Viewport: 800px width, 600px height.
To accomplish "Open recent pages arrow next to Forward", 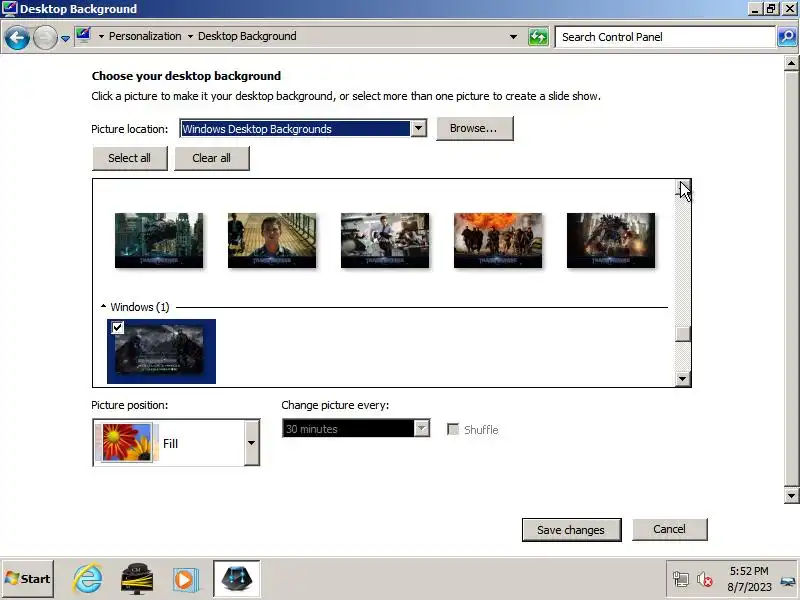I will point(65,38).
